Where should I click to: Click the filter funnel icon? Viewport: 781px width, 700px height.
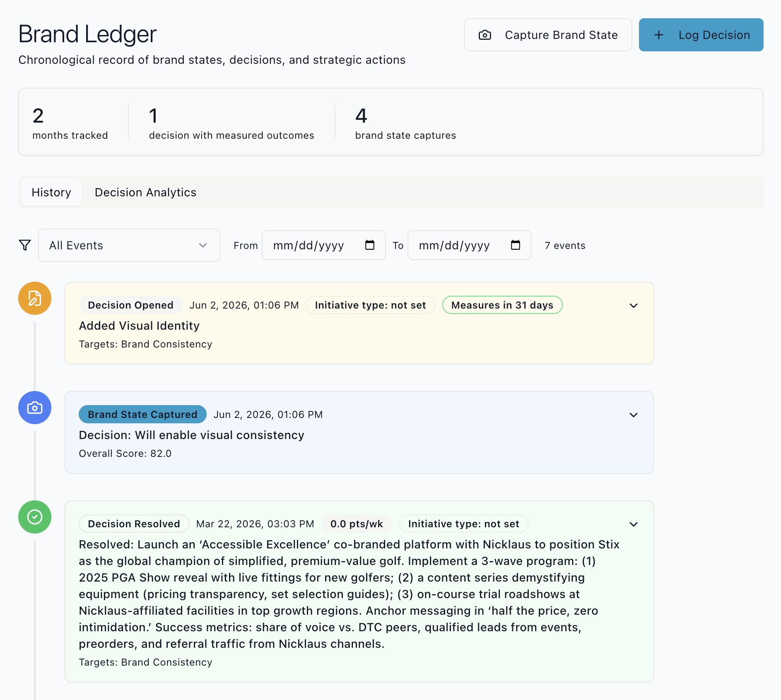[25, 245]
